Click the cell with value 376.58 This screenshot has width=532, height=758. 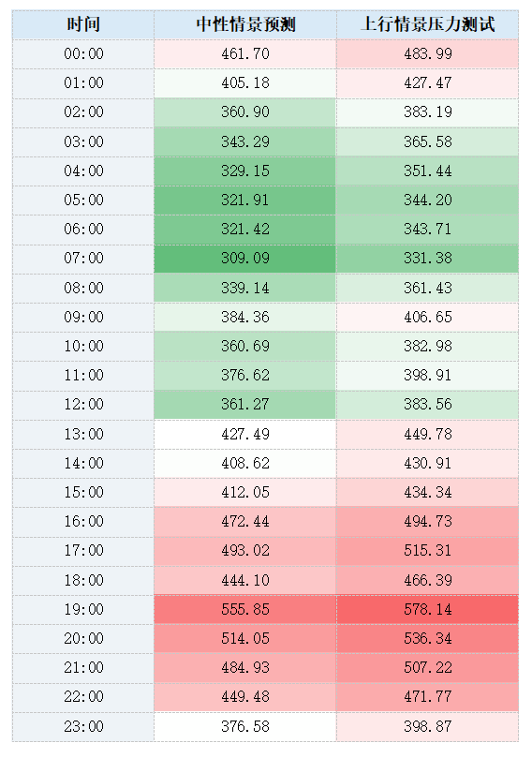[x=245, y=726]
